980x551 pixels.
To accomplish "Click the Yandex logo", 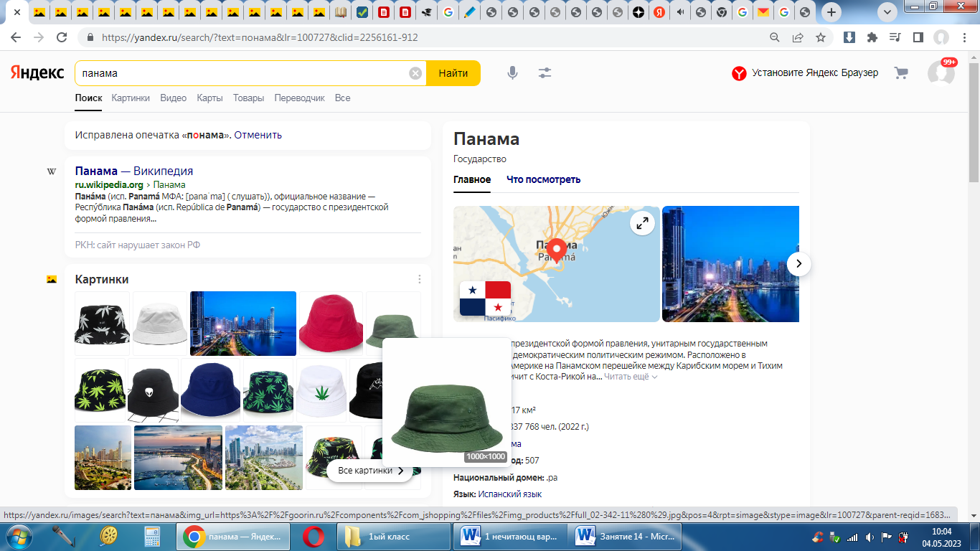I will pyautogui.click(x=36, y=73).
